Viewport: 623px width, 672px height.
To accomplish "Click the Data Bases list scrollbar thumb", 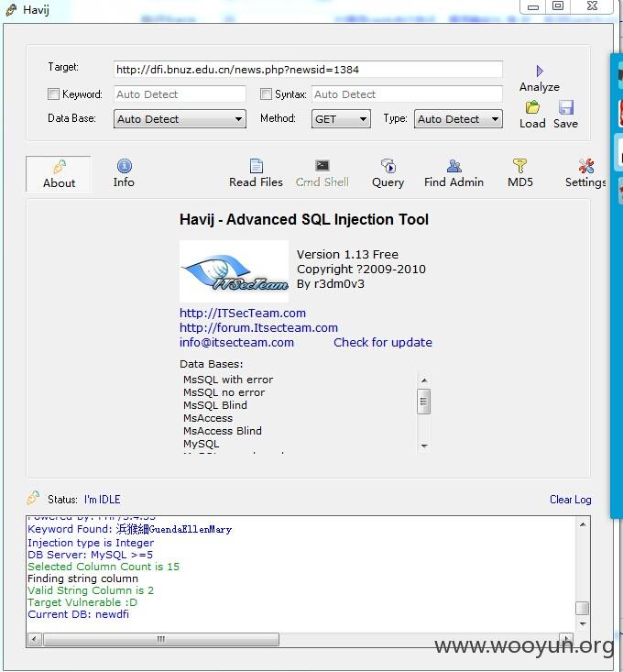I will (423, 402).
